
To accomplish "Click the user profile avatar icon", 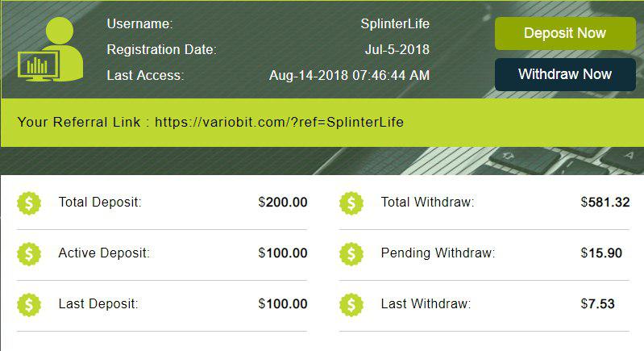I will tap(51, 49).
